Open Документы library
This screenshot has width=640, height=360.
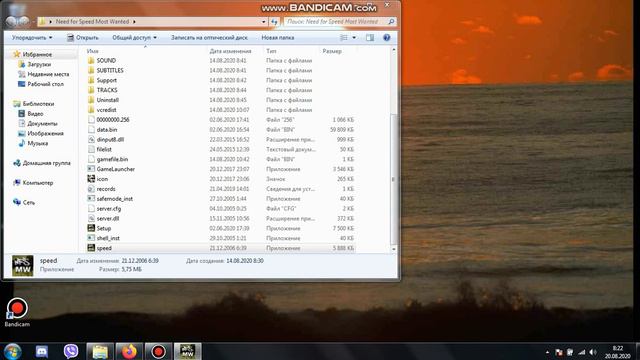tap(42, 123)
